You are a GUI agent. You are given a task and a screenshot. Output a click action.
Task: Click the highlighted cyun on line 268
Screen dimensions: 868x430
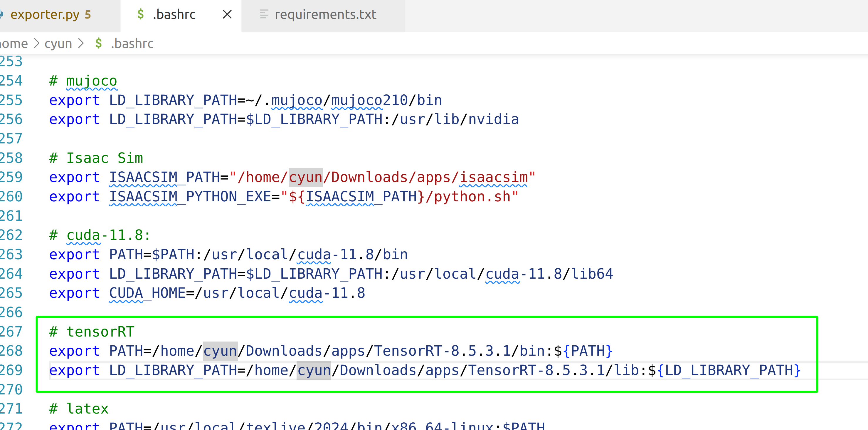tap(220, 351)
